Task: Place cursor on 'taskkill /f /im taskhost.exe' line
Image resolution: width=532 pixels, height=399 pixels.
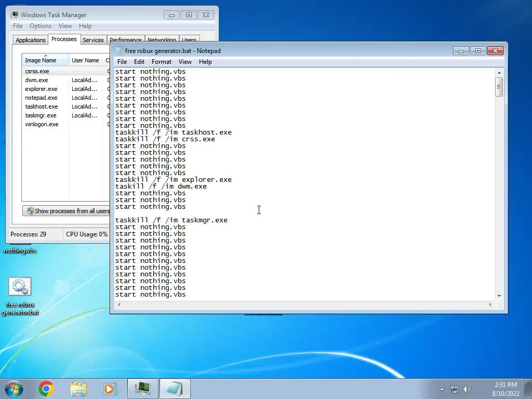Action: click(x=174, y=132)
